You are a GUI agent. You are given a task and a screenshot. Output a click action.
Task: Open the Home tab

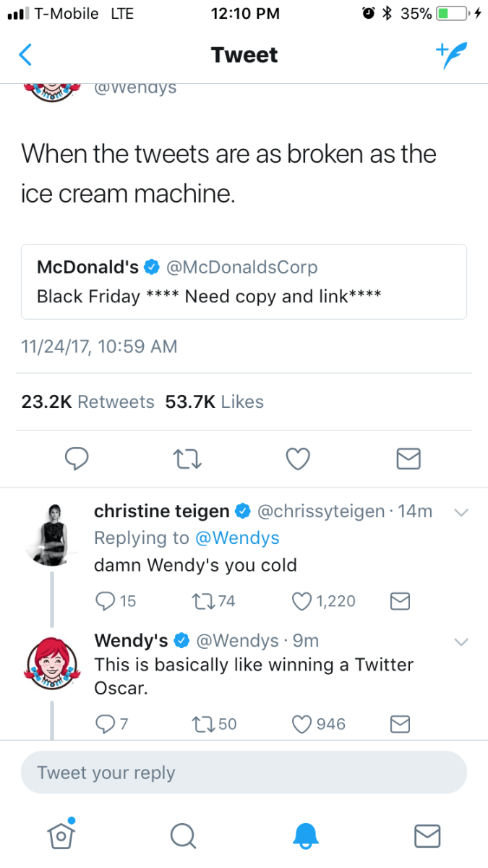62,835
